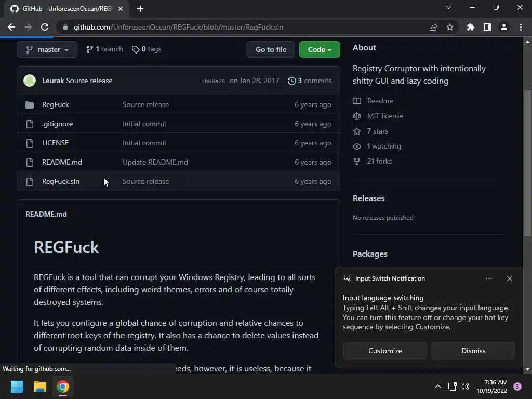Click the share page icon
Viewport: 532px width, 399px height.
point(433,27)
